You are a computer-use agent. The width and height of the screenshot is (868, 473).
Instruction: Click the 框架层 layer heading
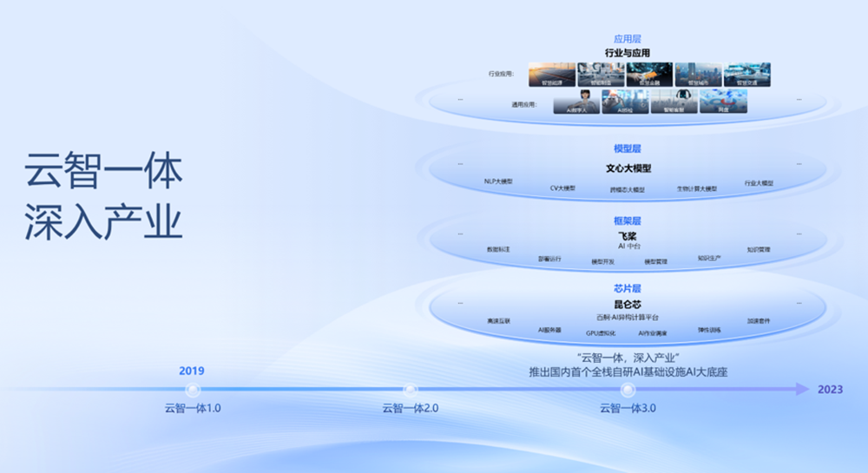tap(628, 221)
